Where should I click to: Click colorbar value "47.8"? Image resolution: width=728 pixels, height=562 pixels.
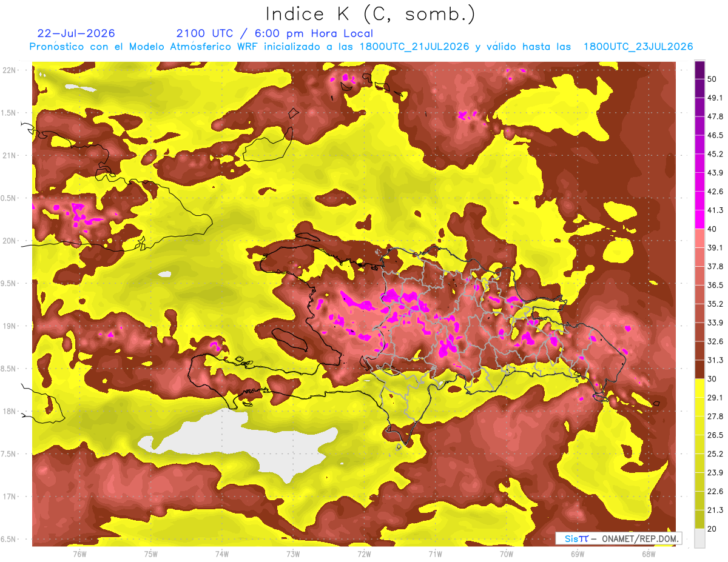coord(715,116)
